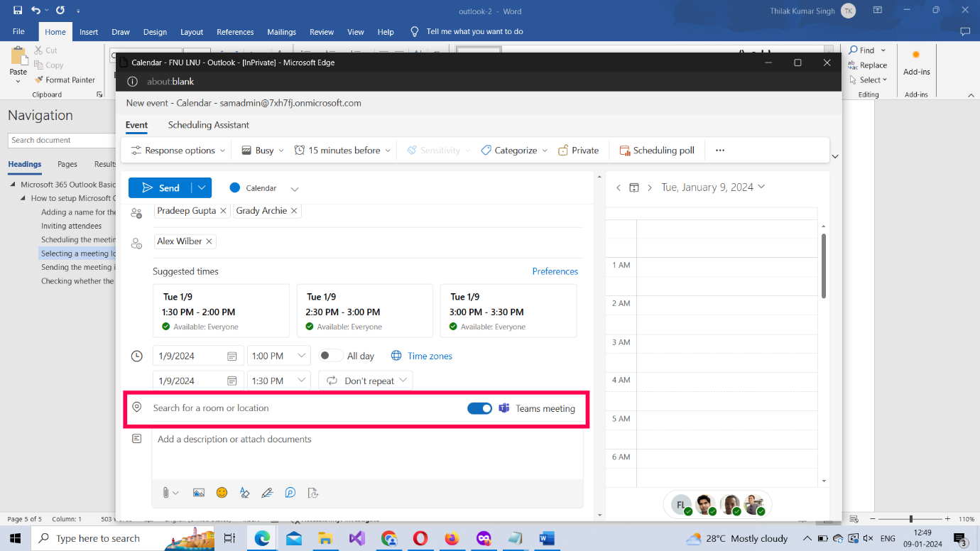Open the Preferences link
This screenshot has height=551, width=980.
tap(555, 271)
